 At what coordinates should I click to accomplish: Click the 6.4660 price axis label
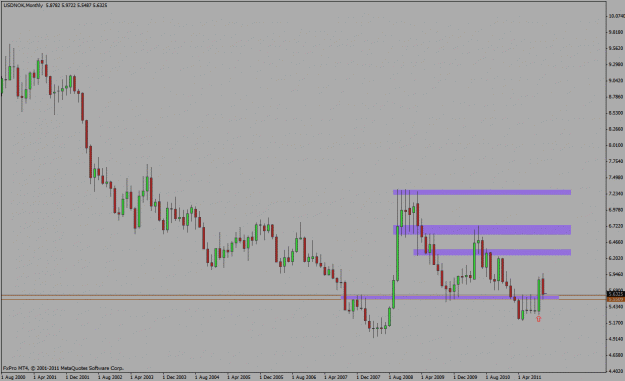pos(616,242)
